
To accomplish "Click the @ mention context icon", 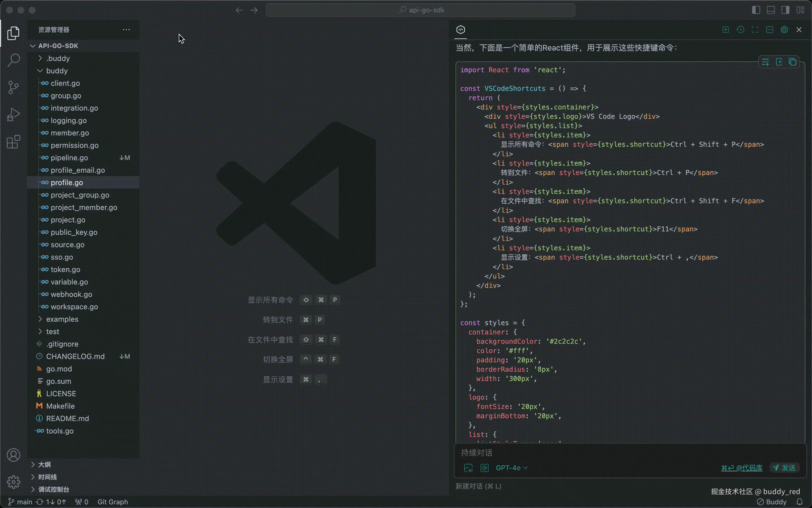I will pyautogui.click(x=484, y=468).
